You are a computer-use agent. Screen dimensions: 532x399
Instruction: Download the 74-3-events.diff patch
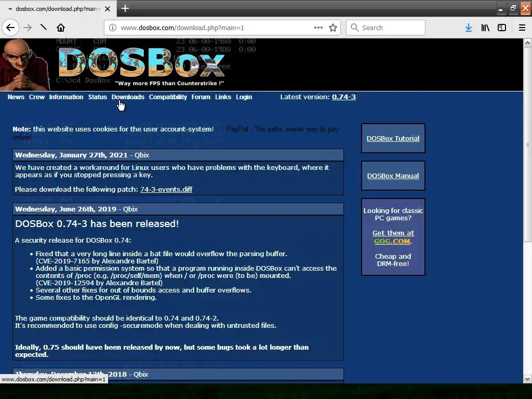pos(166,189)
